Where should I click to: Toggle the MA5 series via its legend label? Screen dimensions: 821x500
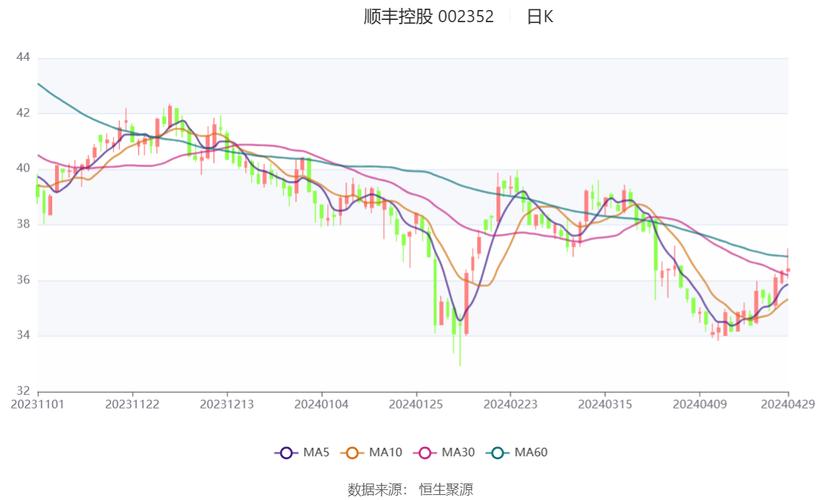click(316, 453)
